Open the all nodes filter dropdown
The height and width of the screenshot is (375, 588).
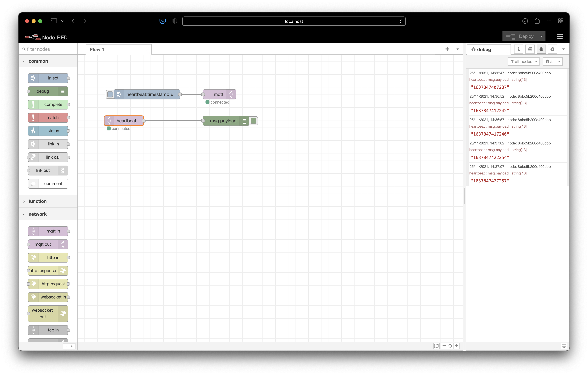tap(523, 61)
